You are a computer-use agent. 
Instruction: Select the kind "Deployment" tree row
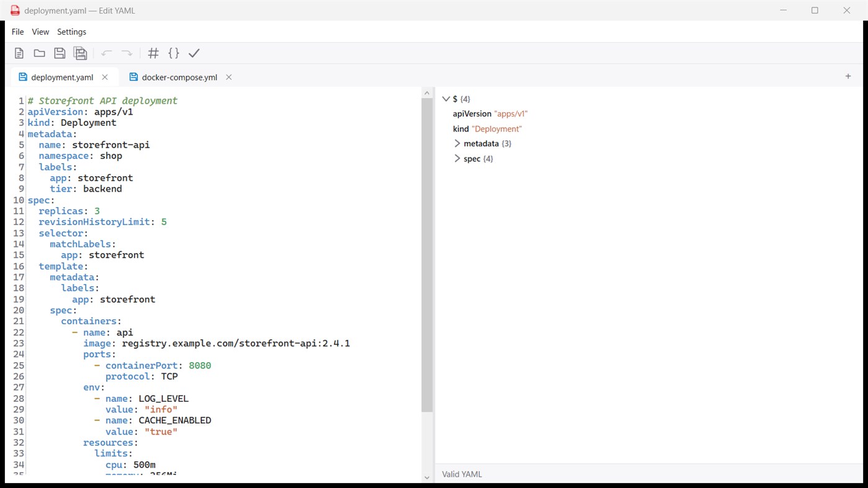(x=488, y=129)
